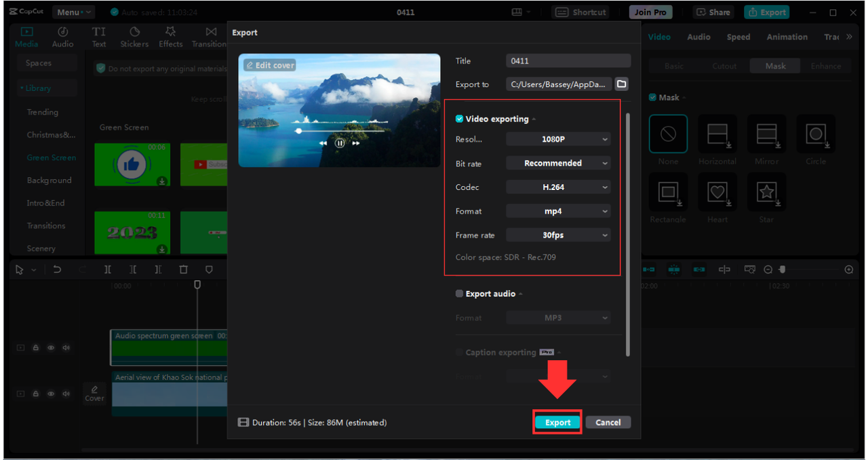Open Stickers panel
The height and width of the screenshot is (460, 868).
(134, 37)
